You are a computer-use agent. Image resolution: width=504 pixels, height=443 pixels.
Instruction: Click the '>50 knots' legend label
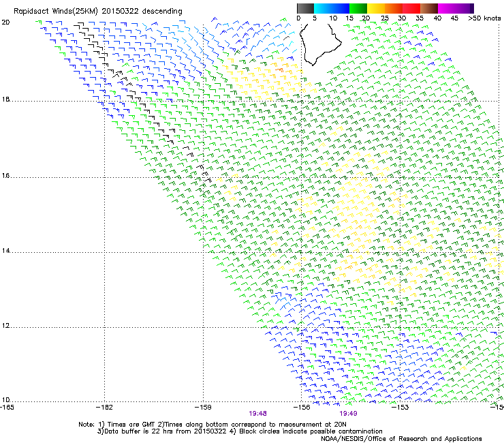pos(484,18)
